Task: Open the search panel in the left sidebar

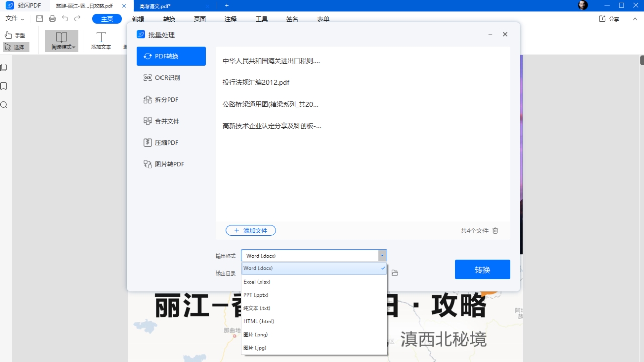Action: click(4, 105)
